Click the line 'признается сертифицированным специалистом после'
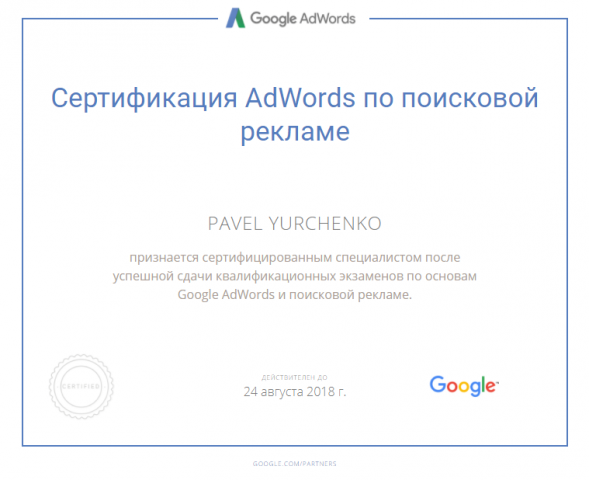This screenshot has width=589, height=480. (295, 258)
